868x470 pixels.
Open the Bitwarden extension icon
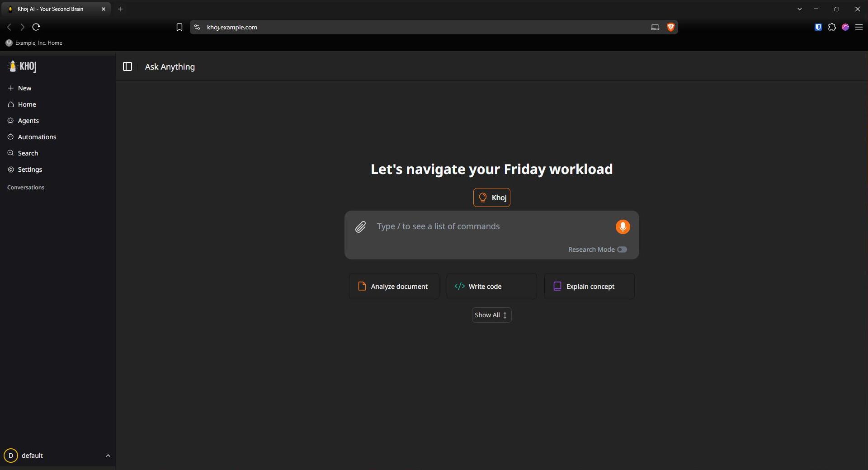(x=818, y=27)
